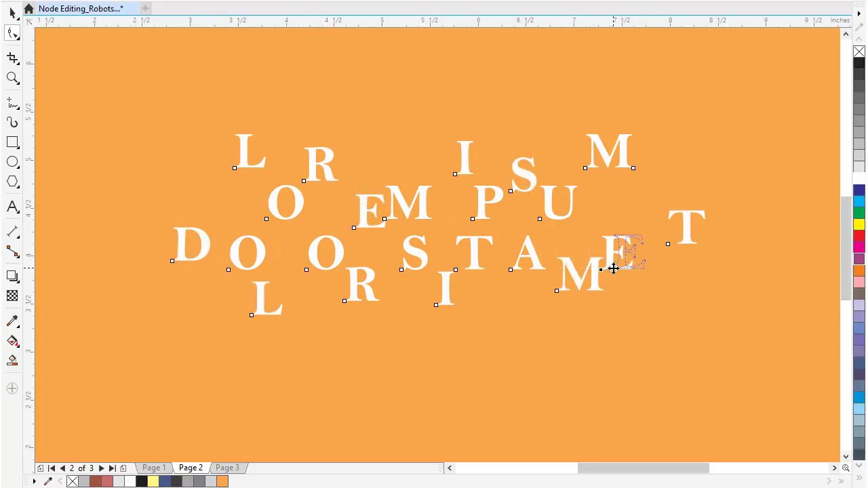The width and height of the screenshot is (868, 488).
Task: Switch to the Page 3 tab
Action: 227,468
